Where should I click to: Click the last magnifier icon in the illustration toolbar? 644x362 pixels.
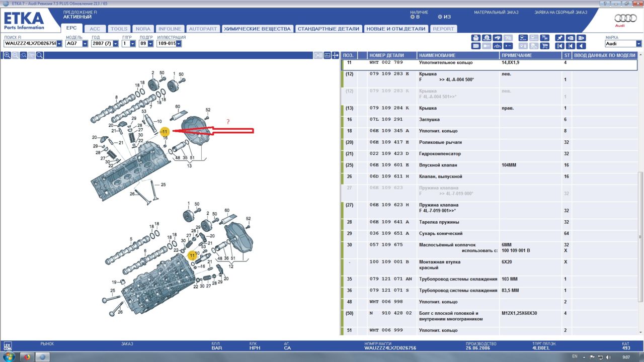[39, 55]
